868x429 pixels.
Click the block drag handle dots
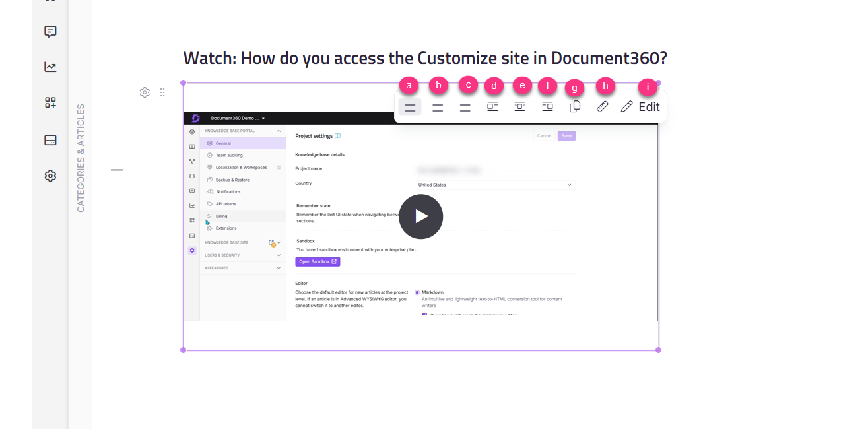(162, 92)
